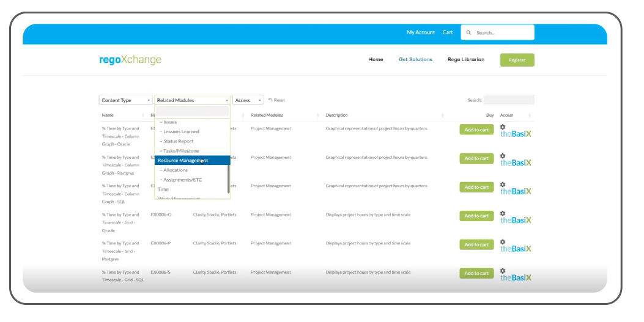Click gear icon in Grid - Postgres row

(x=503, y=242)
